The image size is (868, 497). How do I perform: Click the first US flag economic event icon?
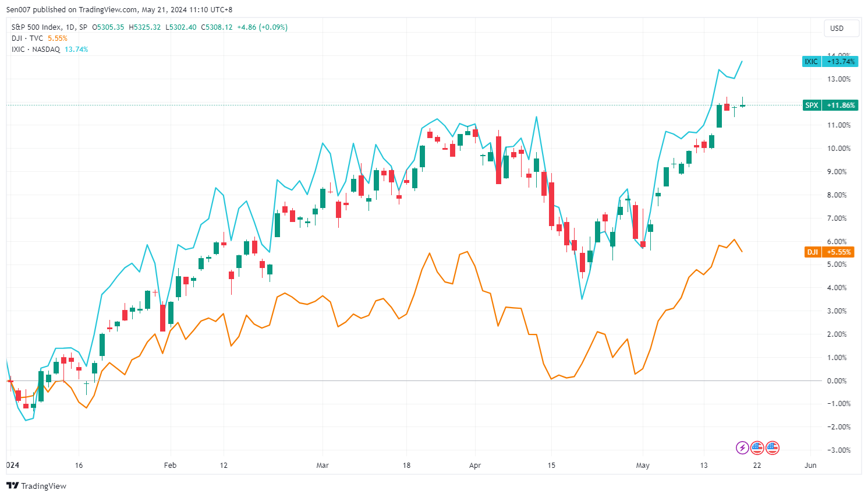(757, 447)
